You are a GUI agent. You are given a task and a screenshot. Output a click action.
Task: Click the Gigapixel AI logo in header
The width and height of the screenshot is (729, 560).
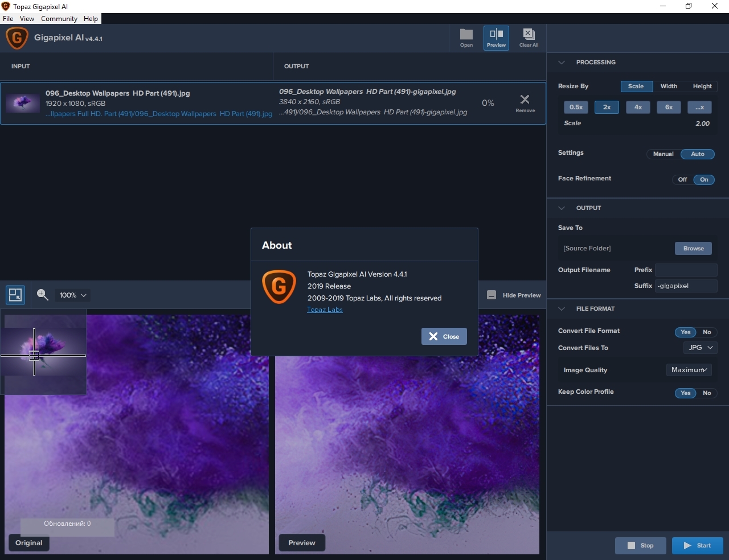coord(17,39)
